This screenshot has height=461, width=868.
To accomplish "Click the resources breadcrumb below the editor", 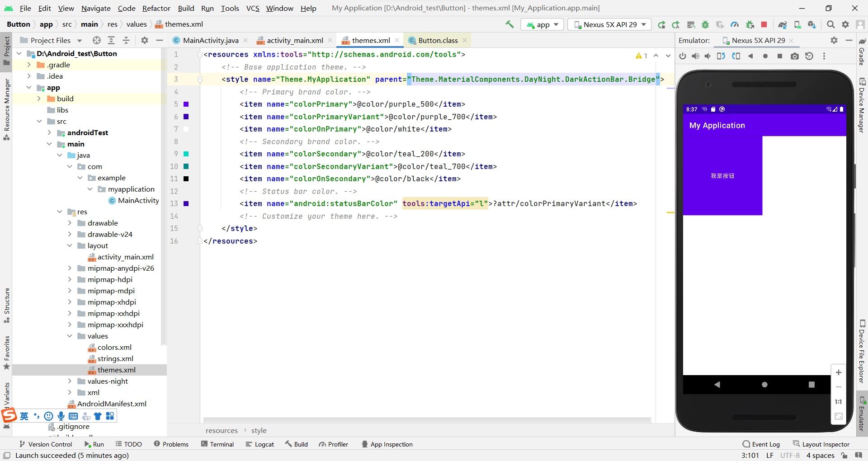I will (x=222, y=430).
